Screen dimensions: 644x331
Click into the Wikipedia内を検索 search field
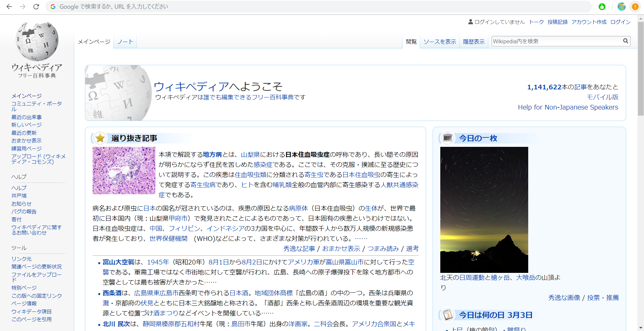[x=557, y=41]
